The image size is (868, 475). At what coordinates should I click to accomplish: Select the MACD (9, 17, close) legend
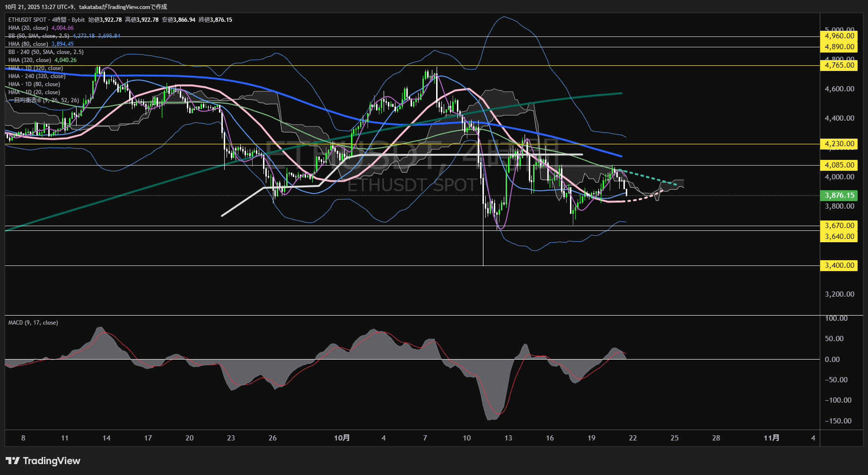tap(33, 323)
